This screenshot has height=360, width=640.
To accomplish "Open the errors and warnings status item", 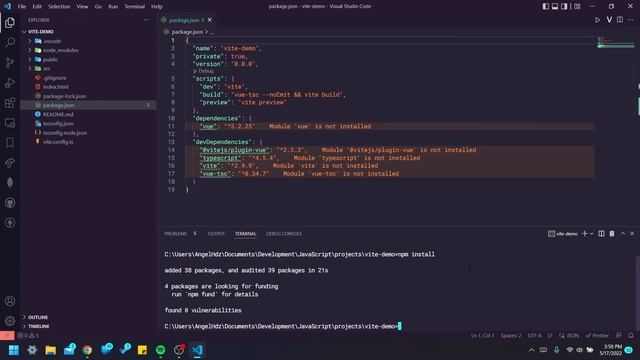I will coord(28,336).
